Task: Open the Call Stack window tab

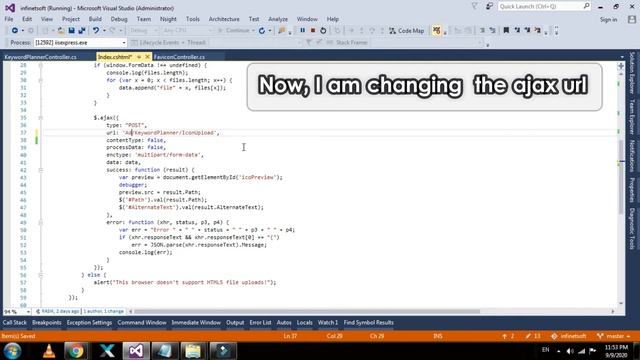Action: coord(15,322)
